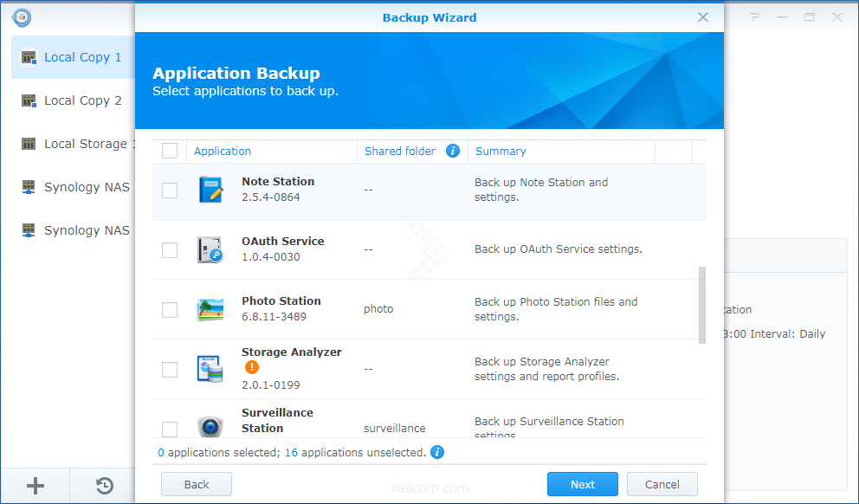
Task: Check the OAuth Service checkbox
Action: click(170, 250)
